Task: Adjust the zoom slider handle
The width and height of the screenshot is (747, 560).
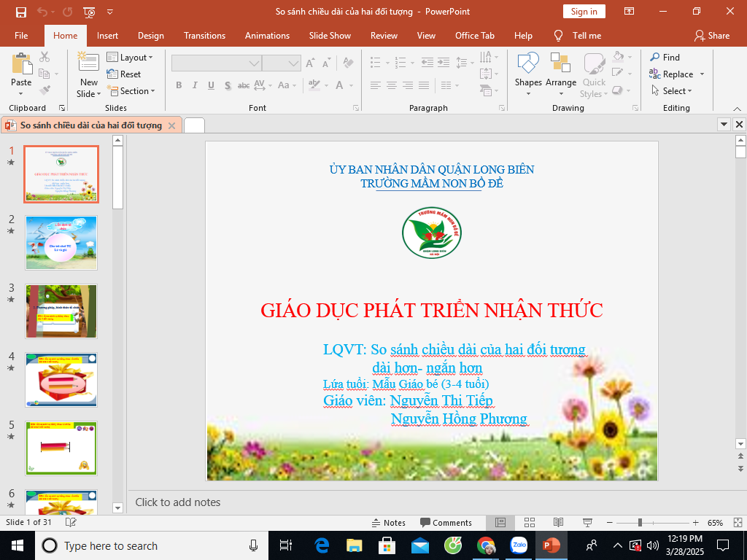Action: pyautogui.click(x=640, y=523)
